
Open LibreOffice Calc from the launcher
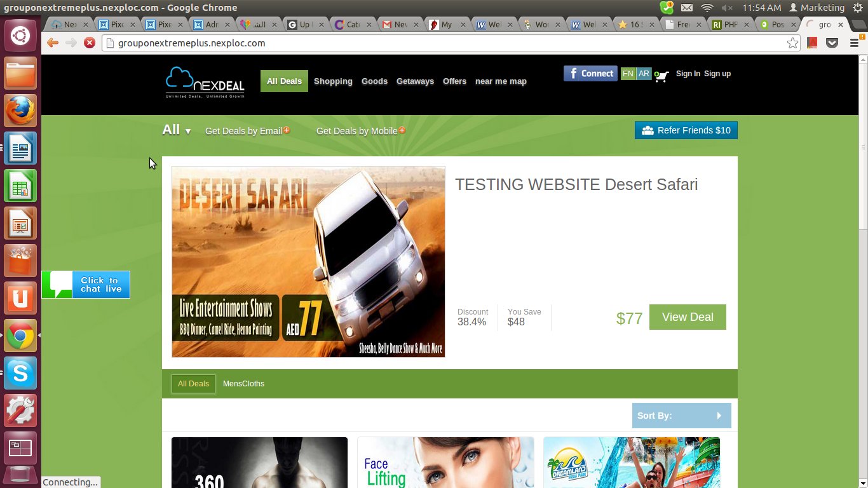(x=20, y=186)
